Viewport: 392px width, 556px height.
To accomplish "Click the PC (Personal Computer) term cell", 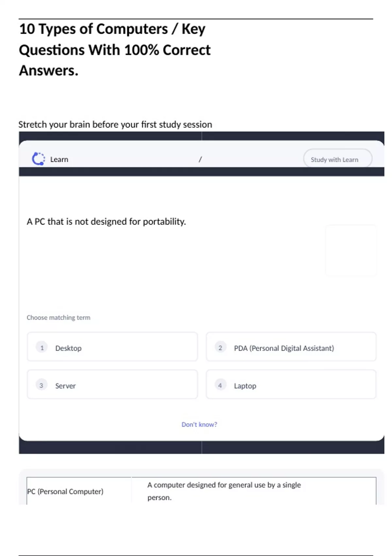I will (65, 491).
